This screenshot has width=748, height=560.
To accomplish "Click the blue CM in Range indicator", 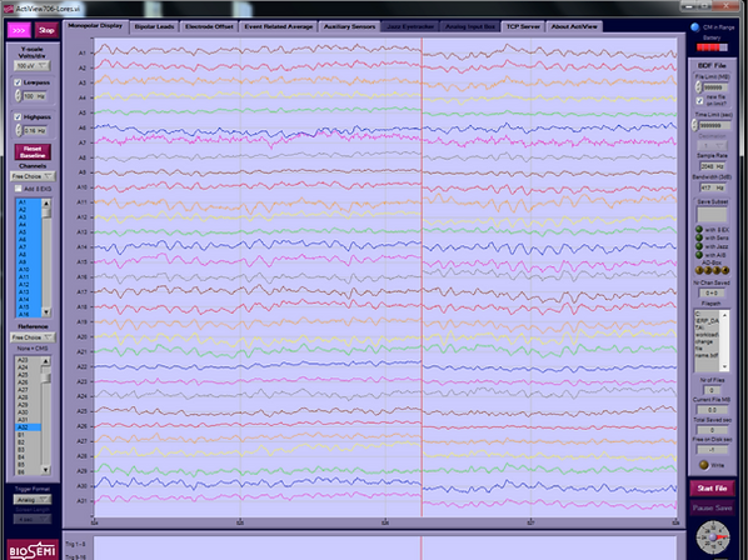I will pyautogui.click(x=694, y=27).
